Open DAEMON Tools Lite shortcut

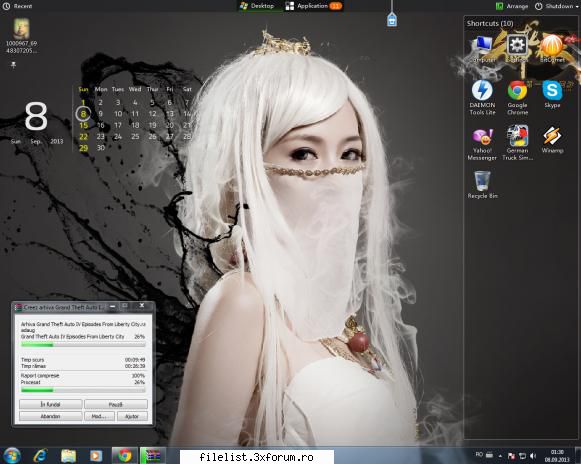click(x=482, y=97)
